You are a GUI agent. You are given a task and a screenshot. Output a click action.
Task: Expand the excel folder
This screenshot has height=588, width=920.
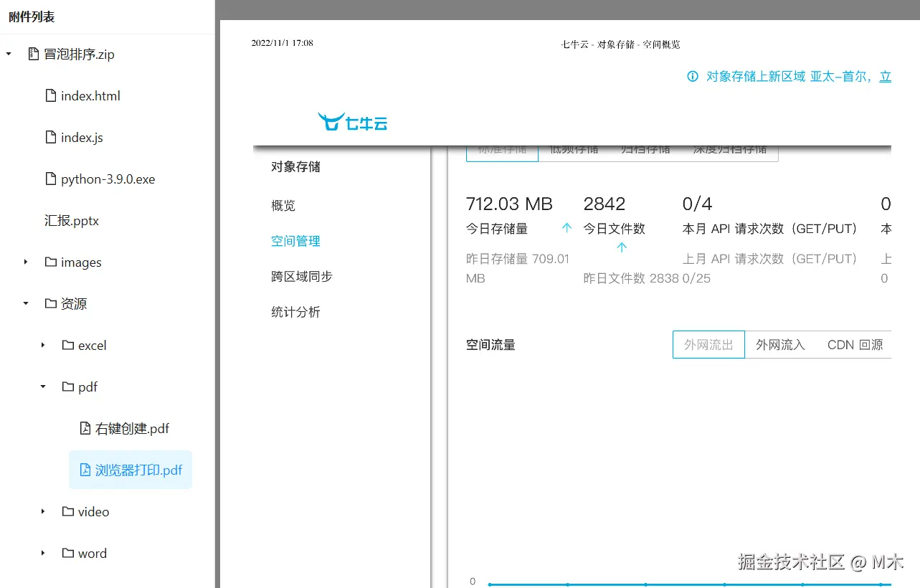[x=43, y=346]
